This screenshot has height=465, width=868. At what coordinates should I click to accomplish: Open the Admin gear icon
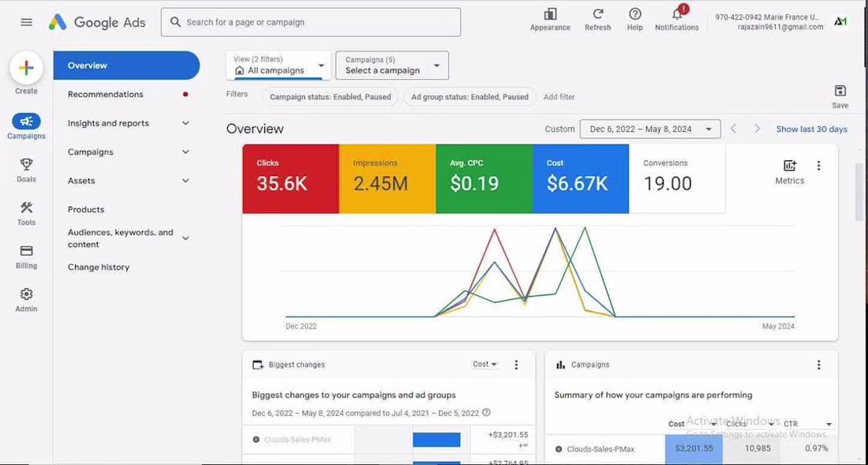[x=26, y=294]
